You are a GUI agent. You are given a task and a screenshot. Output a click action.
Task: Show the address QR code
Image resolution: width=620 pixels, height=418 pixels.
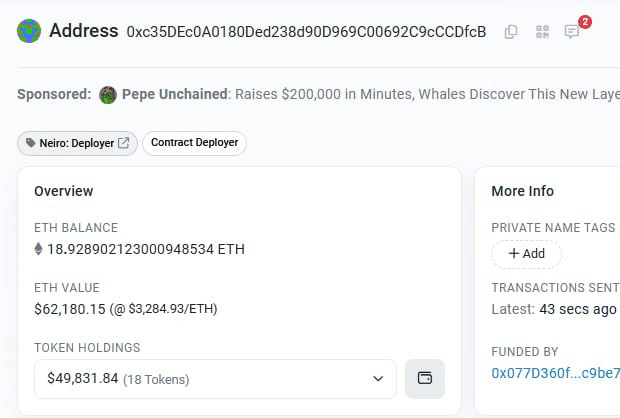click(542, 32)
